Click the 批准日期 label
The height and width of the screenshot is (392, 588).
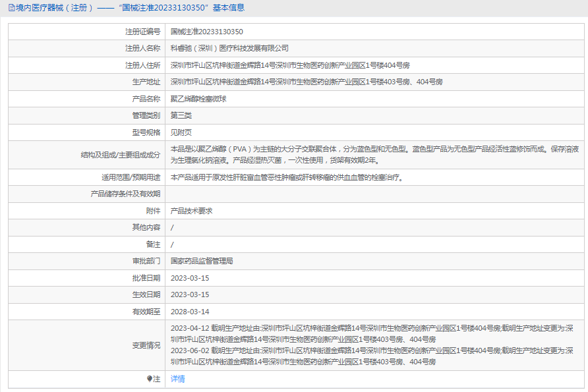(x=146, y=278)
